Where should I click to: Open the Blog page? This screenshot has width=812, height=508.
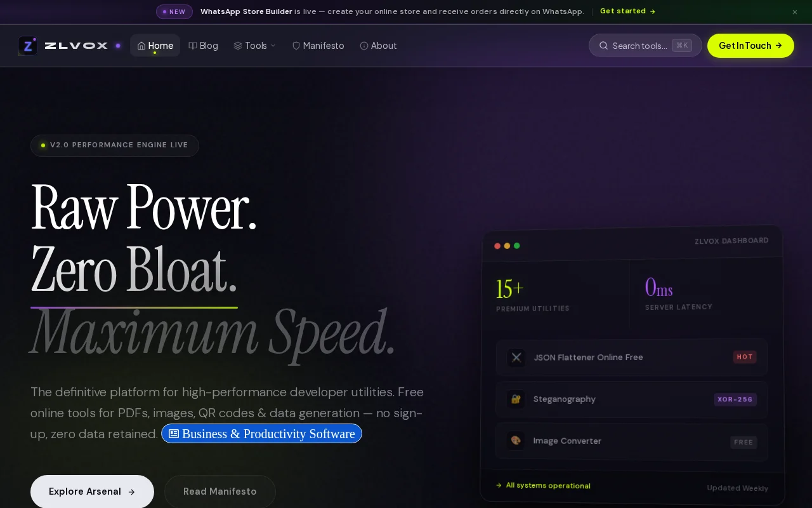pos(203,46)
